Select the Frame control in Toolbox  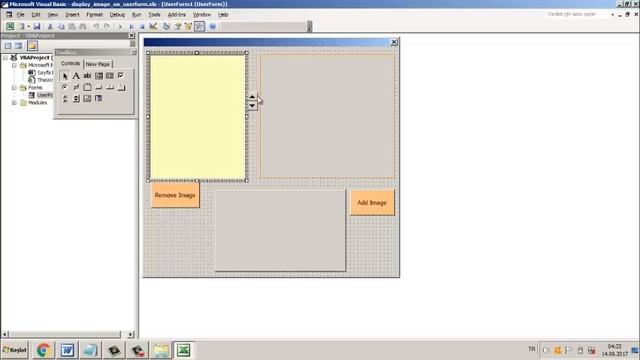point(87,87)
